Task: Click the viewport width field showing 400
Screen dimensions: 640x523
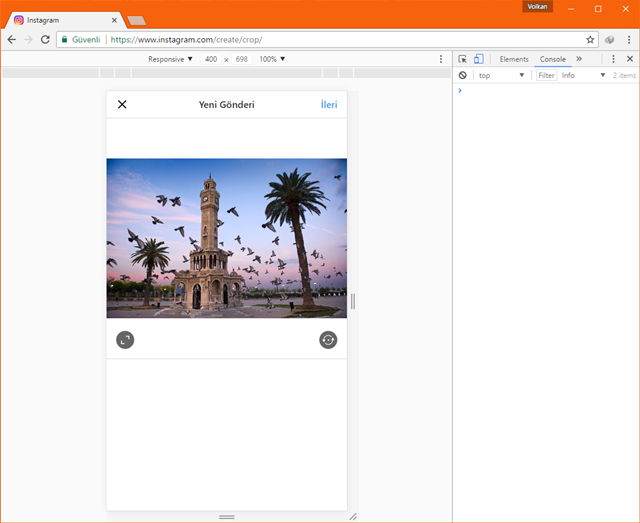Action: point(210,59)
